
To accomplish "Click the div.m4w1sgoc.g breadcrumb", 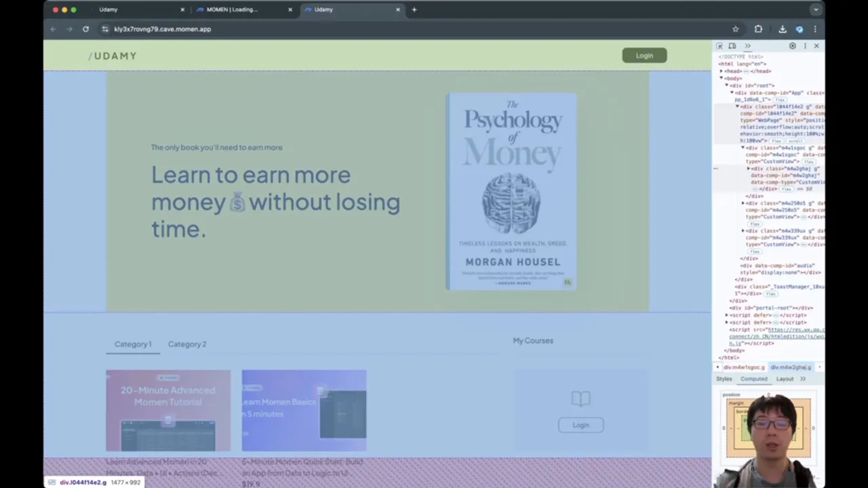I will [x=744, y=367].
